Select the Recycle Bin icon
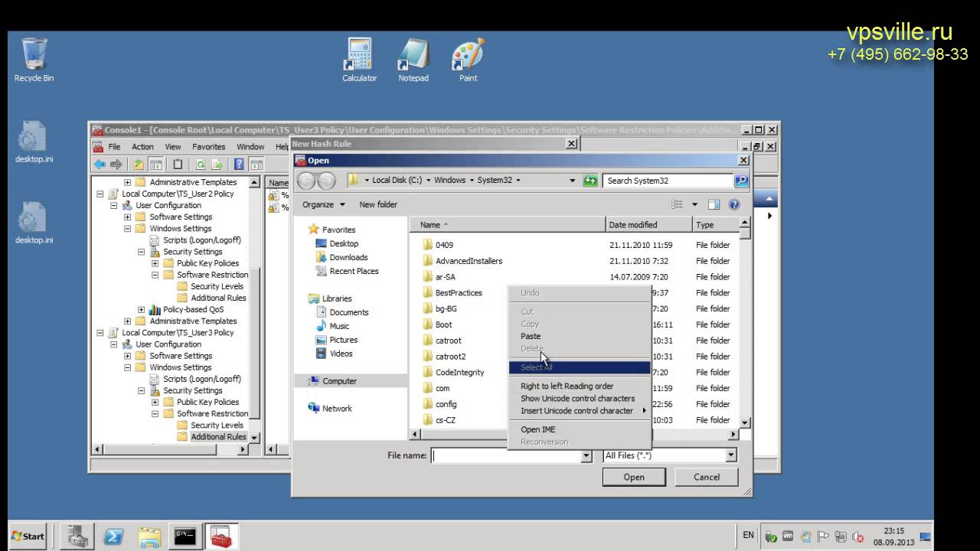 pos(34,60)
